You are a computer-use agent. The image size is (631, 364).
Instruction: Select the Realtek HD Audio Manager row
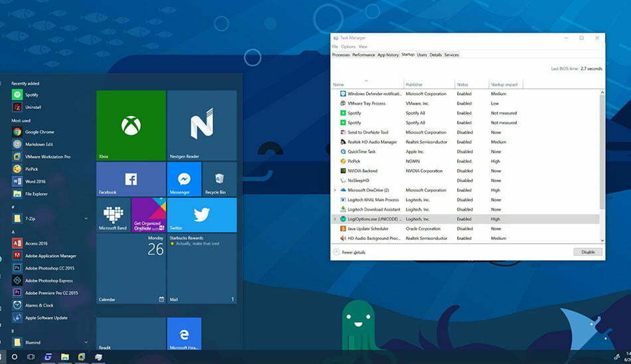point(465,142)
